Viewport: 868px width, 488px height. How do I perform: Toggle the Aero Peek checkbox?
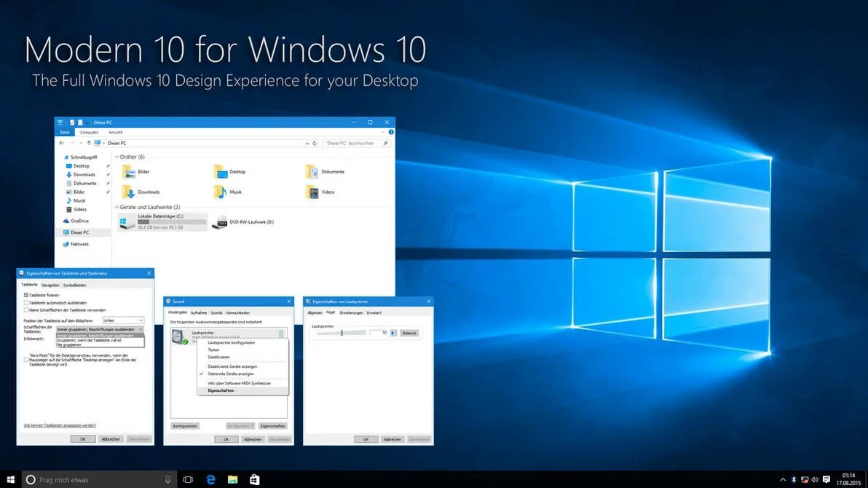click(26, 360)
